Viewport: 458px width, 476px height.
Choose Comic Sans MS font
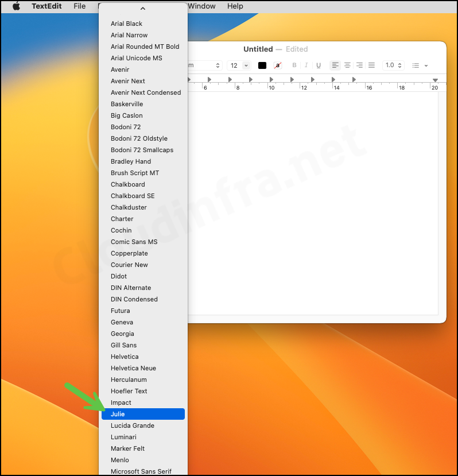tap(143, 242)
